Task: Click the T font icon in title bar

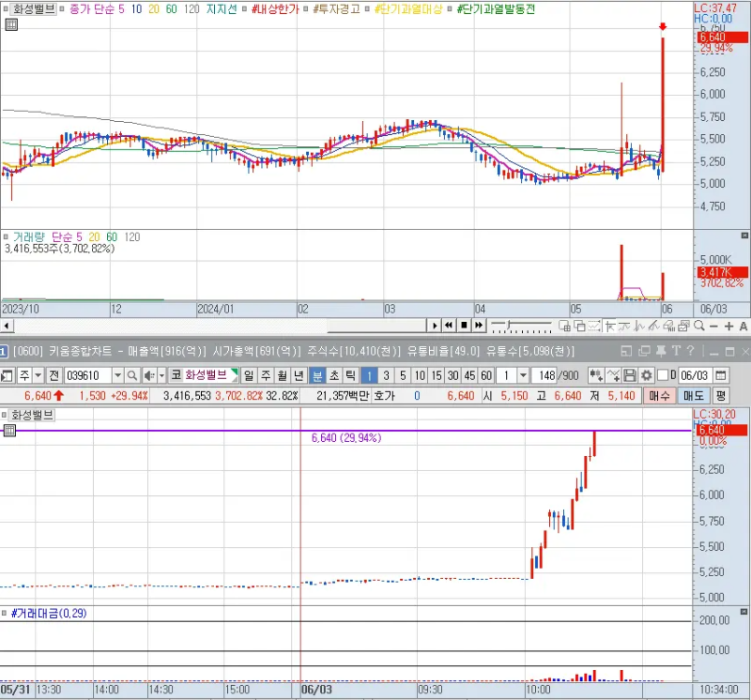Action: click(676, 352)
